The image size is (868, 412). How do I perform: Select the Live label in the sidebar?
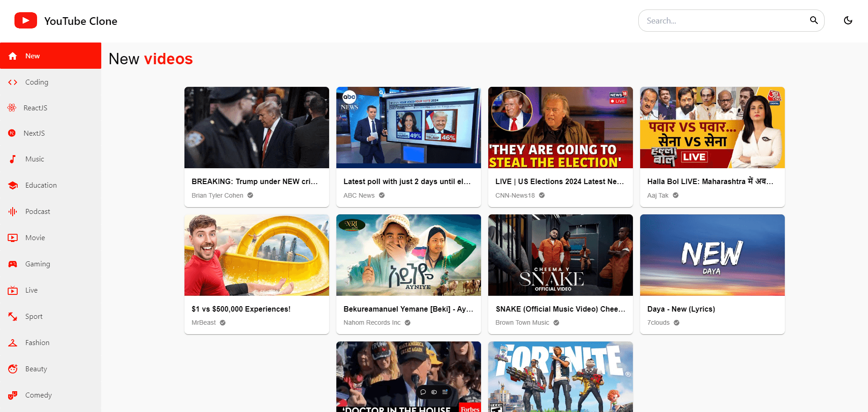31,290
